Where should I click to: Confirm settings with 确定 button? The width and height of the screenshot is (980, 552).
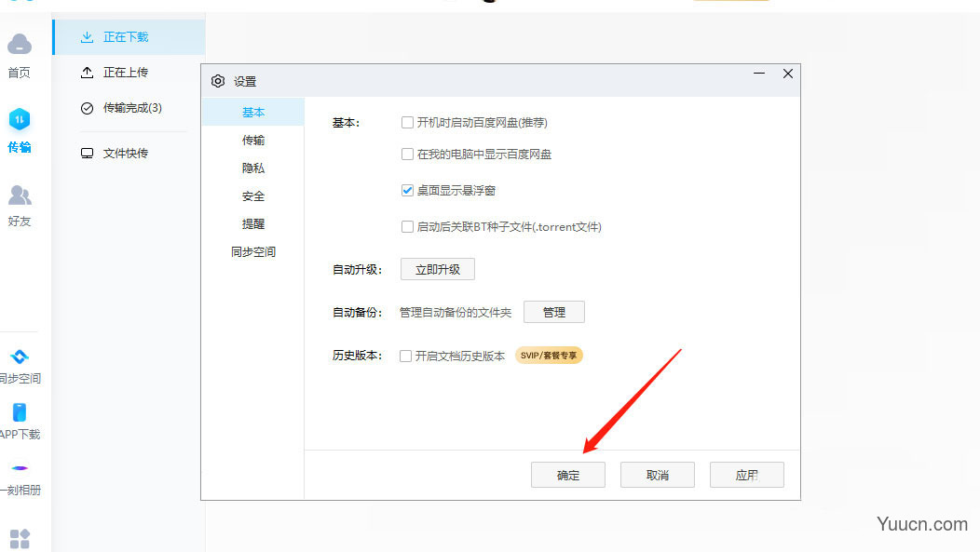[x=568, y=475]
